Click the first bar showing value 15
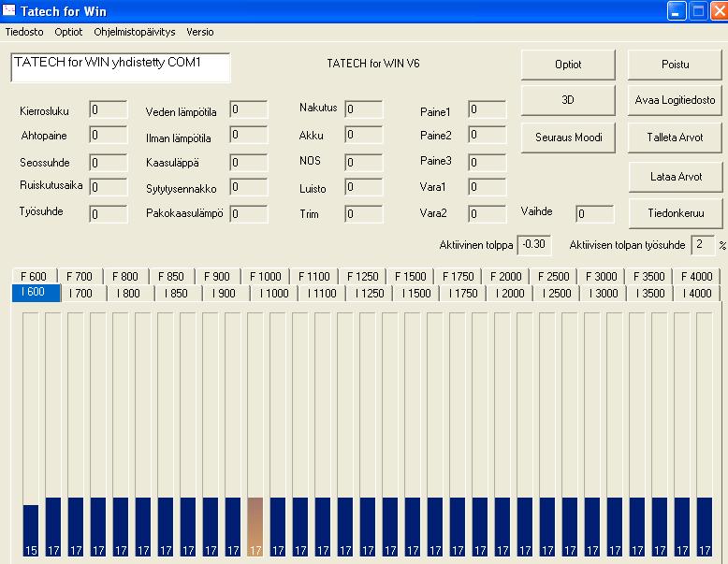 31,530
